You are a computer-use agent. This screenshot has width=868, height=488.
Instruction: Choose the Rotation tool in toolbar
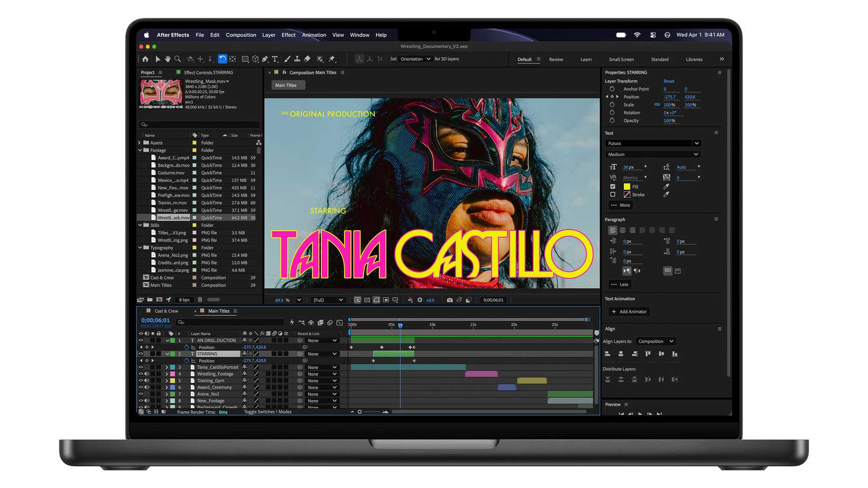point(223,59)
